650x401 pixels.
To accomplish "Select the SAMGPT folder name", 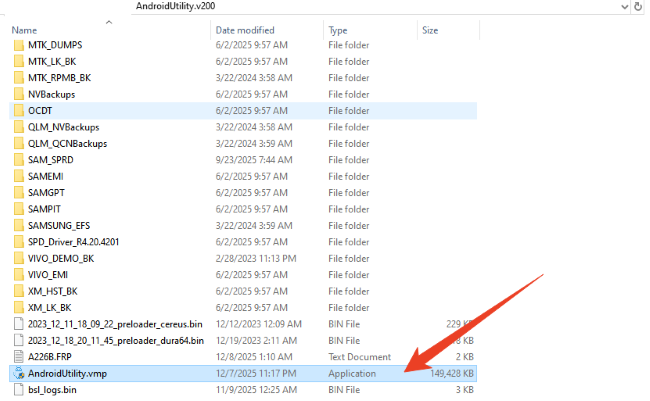I will click(x=46, y=193).
